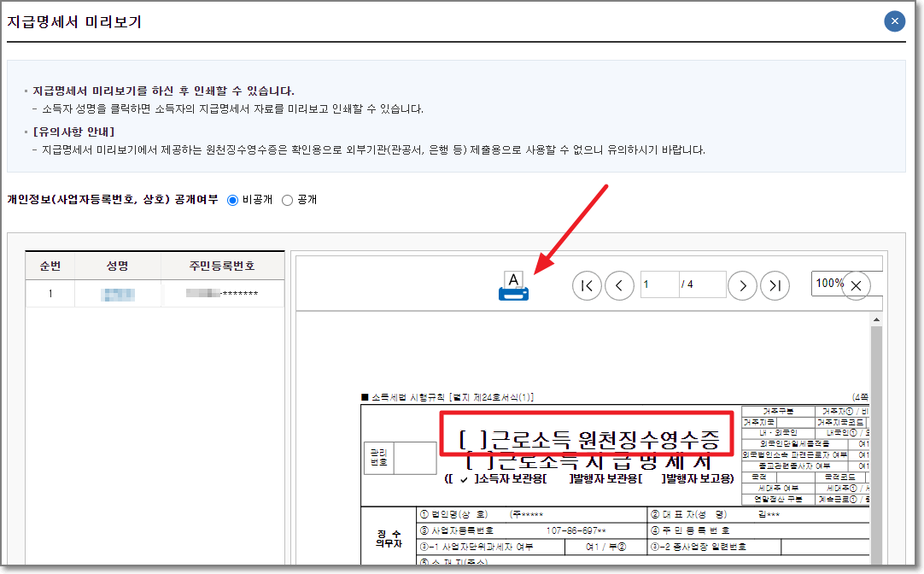Go to first page of preview
Screen dimensions: 924x574
[587, 286]
